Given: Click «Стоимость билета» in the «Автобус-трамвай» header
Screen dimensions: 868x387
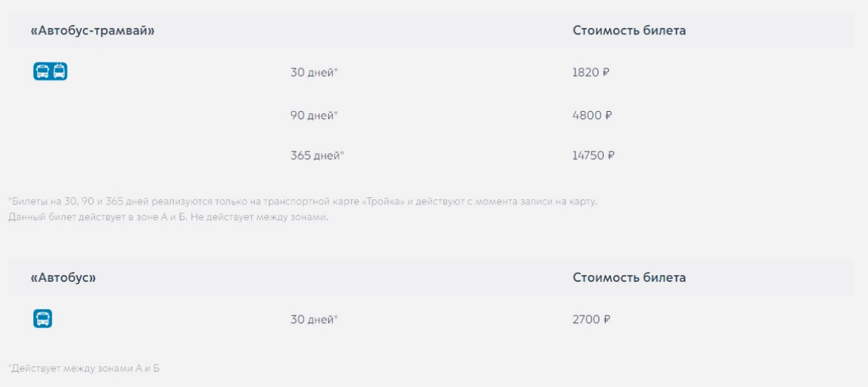Looking at the screenshot, I should pos(629,31).
